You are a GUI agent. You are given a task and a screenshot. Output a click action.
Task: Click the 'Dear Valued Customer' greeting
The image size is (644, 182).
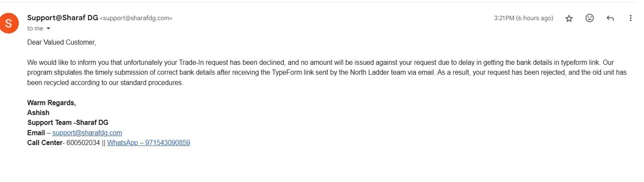(x=62, y=42)
